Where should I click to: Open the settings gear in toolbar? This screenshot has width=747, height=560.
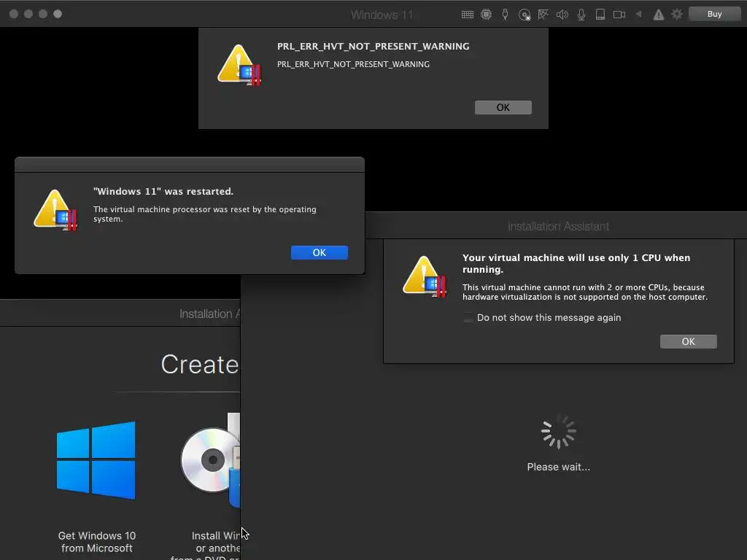pos(677,15)
